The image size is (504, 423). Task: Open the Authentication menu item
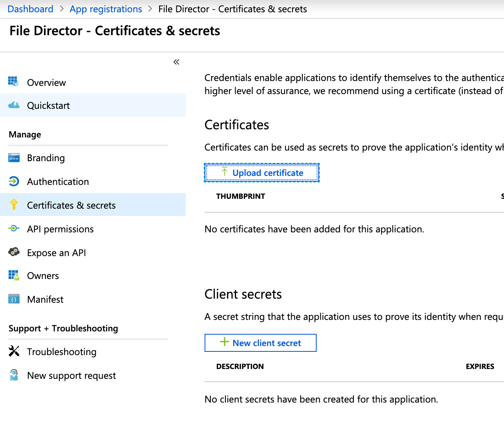58,182
